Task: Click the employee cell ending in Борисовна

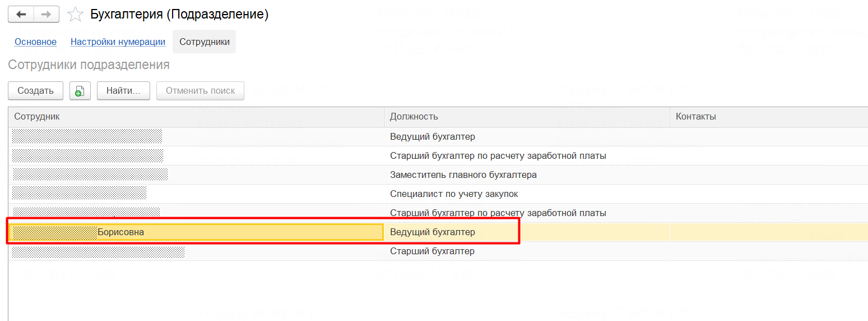Action: [196, 232]
